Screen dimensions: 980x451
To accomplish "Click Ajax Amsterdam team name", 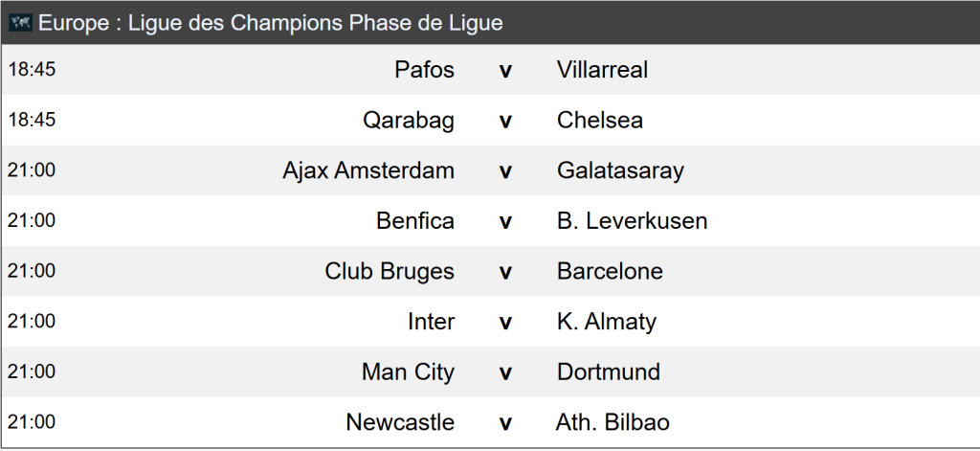I will (368, 170).
